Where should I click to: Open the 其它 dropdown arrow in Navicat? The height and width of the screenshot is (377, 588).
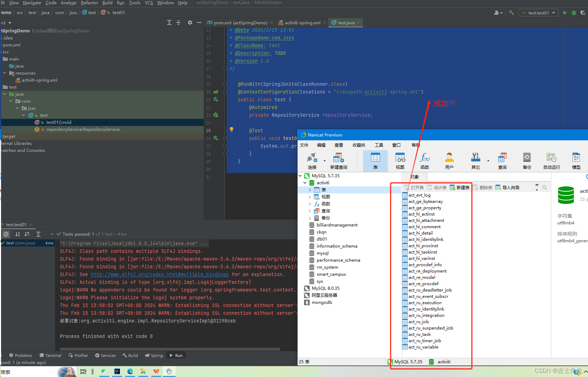point(488,161)
